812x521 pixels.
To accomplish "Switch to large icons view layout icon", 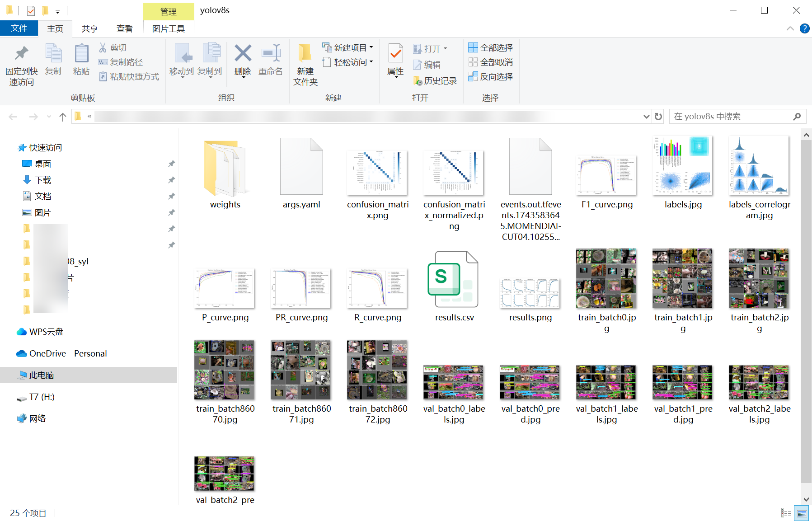I will [x=802, y=513].
